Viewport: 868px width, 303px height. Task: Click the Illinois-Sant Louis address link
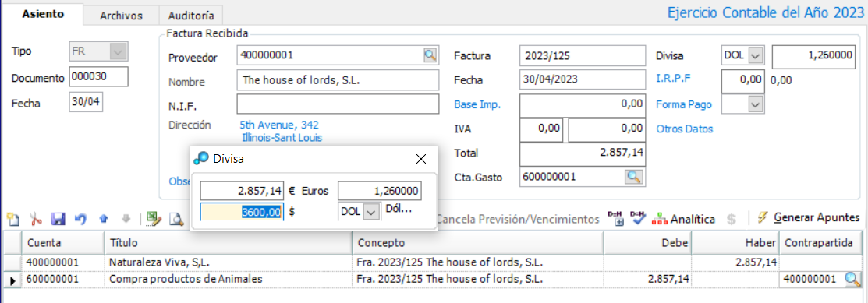[282, 137]
